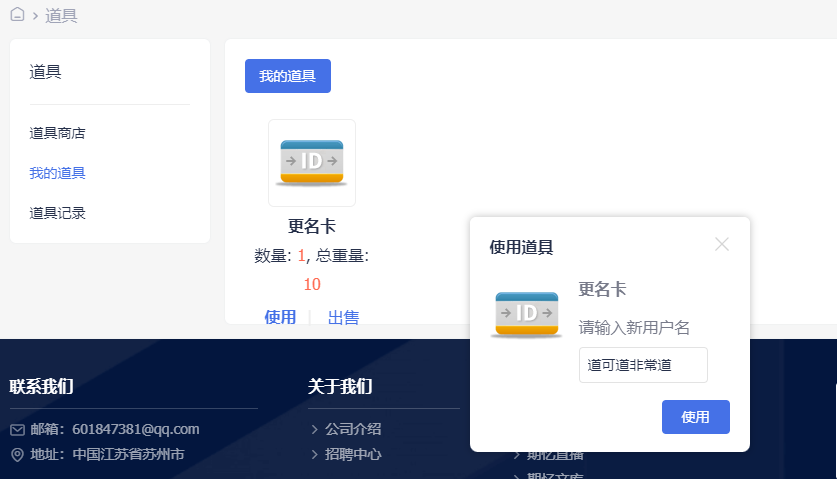Screen dimensions: 837x479
Task: Click the 使用 link under 更名卡
Action: pos(280,317)
